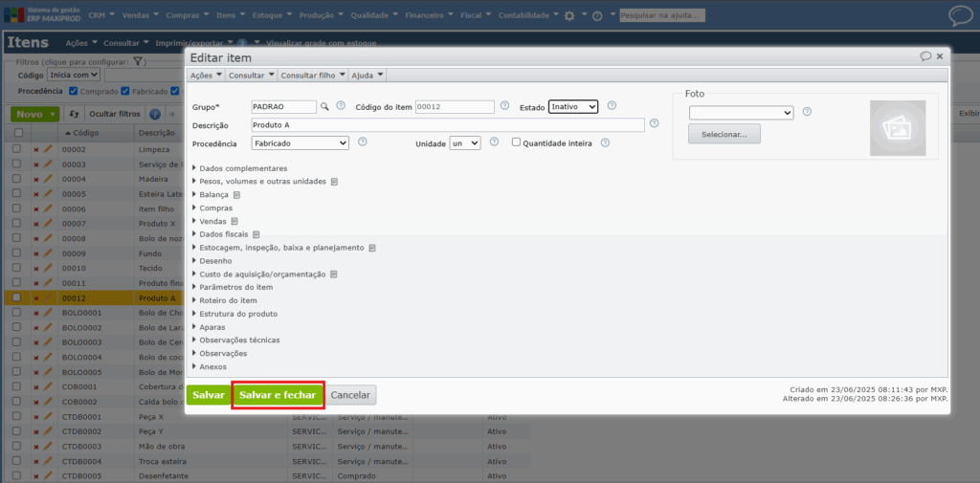Check row checkbox for item 00012

click(x=17, y=297)
